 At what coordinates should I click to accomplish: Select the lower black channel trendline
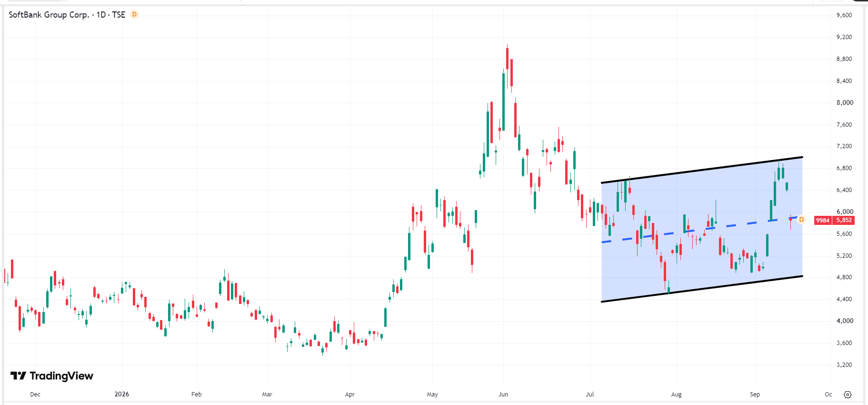702,289
